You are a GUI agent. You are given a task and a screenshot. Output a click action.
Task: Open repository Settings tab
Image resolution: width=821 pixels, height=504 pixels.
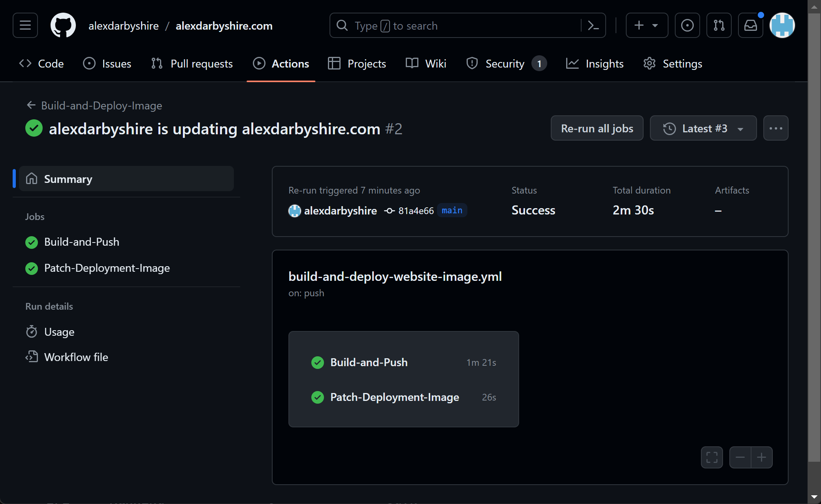coord(673,64)
